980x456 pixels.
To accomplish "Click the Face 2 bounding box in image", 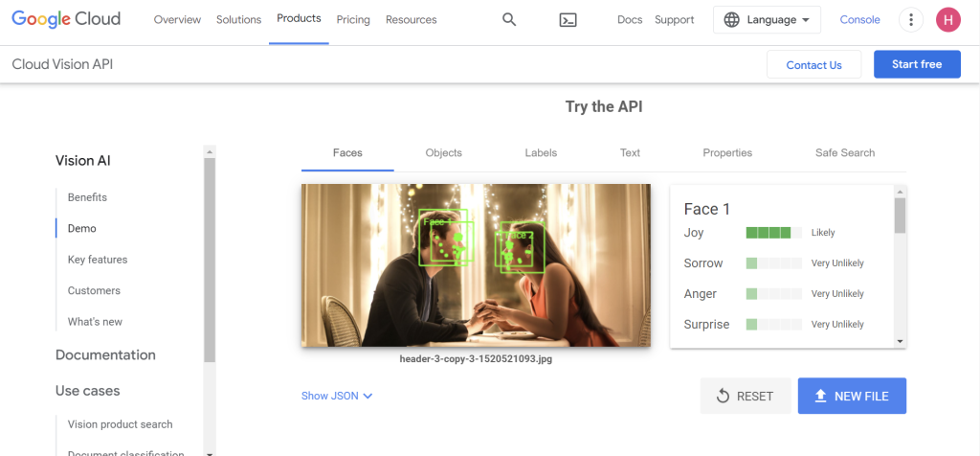I will pyautogui.click(x=520, y=249).
